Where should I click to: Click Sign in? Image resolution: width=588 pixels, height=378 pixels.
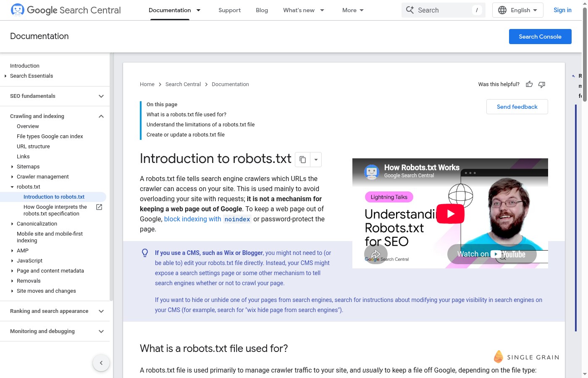click(562, 10)
